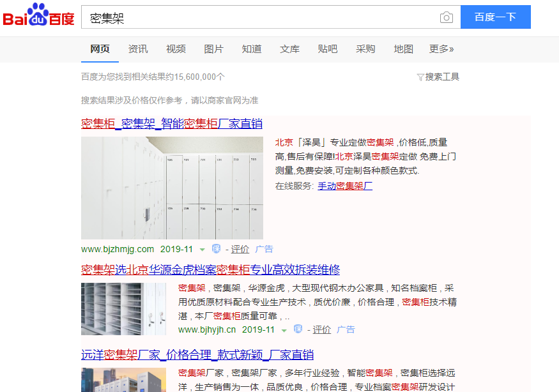Click 广告 label beside www.bjhyjh.cn

(346, 329)
